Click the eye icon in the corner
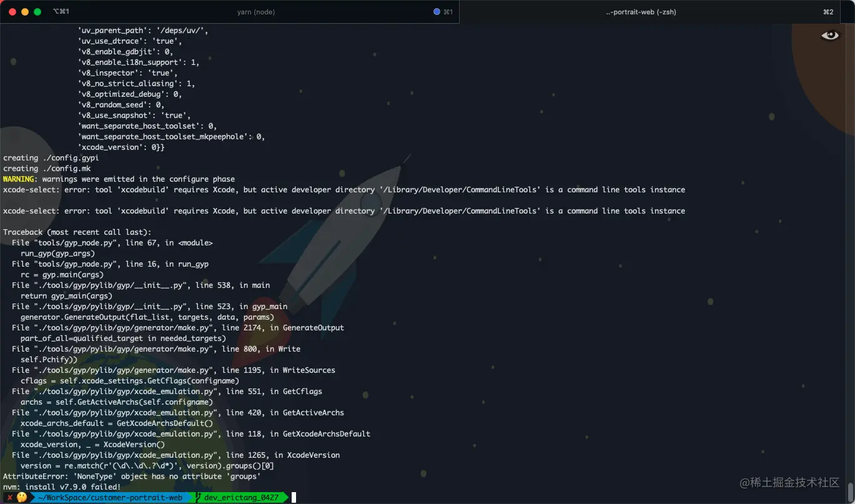The width and height of the screenshot is (855, 504). coord(830,35)
